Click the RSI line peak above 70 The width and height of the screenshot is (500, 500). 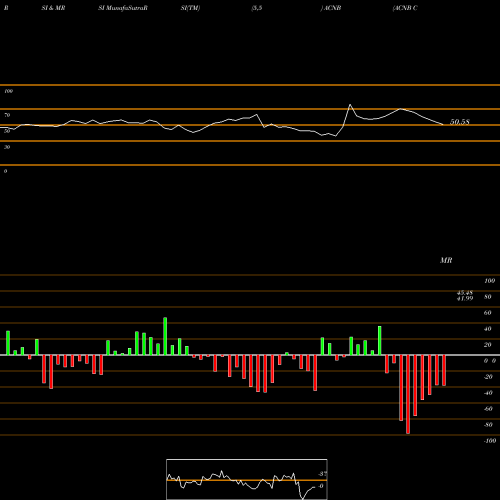[x=350, y=105]
